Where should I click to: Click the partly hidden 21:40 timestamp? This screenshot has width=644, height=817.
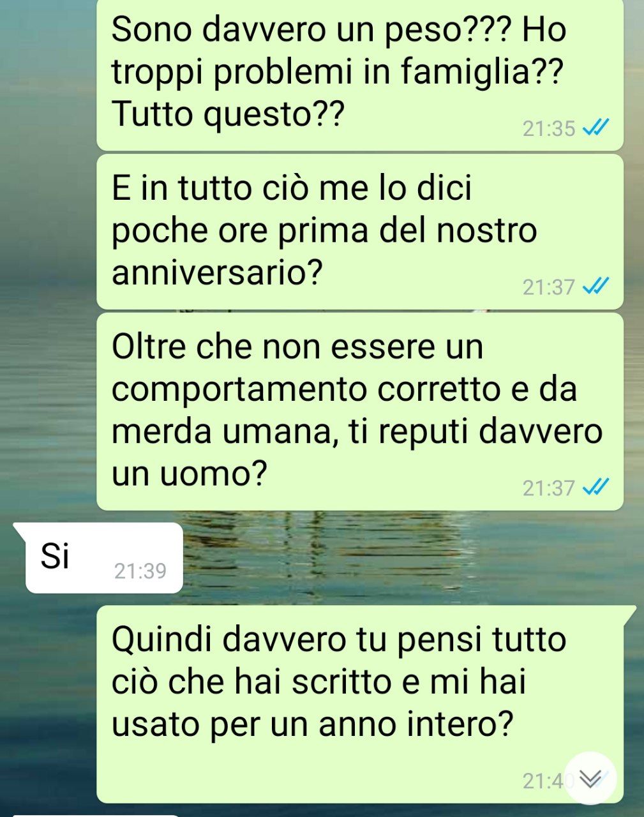pyautogui.click(x=546, y=781)
